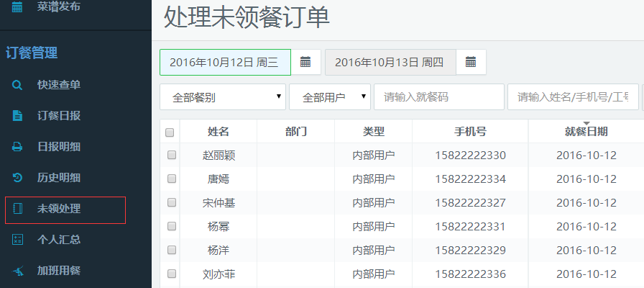
Task: Click the 2016年10月12日 start date field
Action: [x=224, y=62]
